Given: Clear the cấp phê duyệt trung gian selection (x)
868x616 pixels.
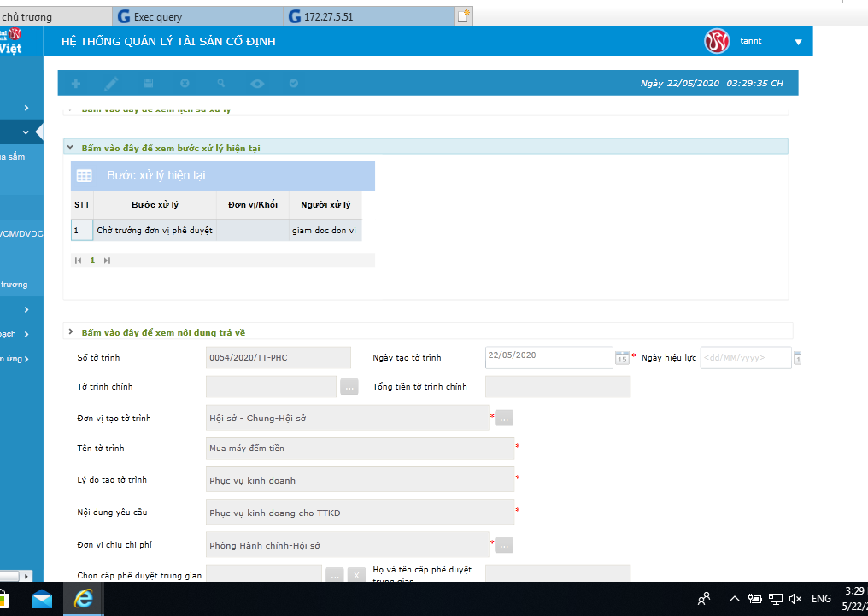Looking at the screenshot, I should pyautogui.click(x=356, y=575).
